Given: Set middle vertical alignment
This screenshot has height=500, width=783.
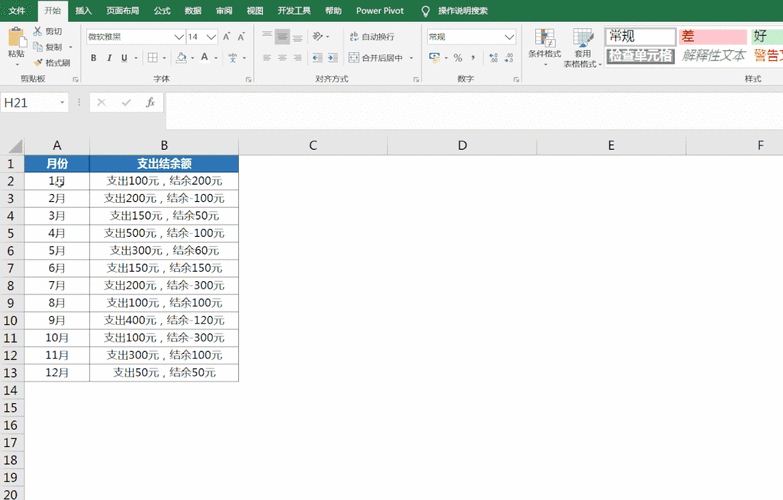Looking at the screenshot, I should click(x=282, y=36).
